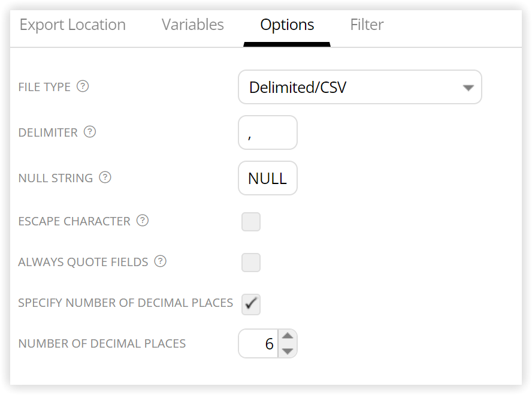Enable the Escape Character checkbox

point(251,222)
